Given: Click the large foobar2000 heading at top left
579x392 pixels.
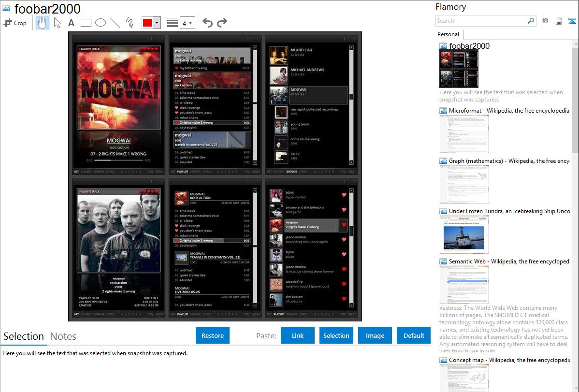Looking at the screenshot, I should click(47, 9).
